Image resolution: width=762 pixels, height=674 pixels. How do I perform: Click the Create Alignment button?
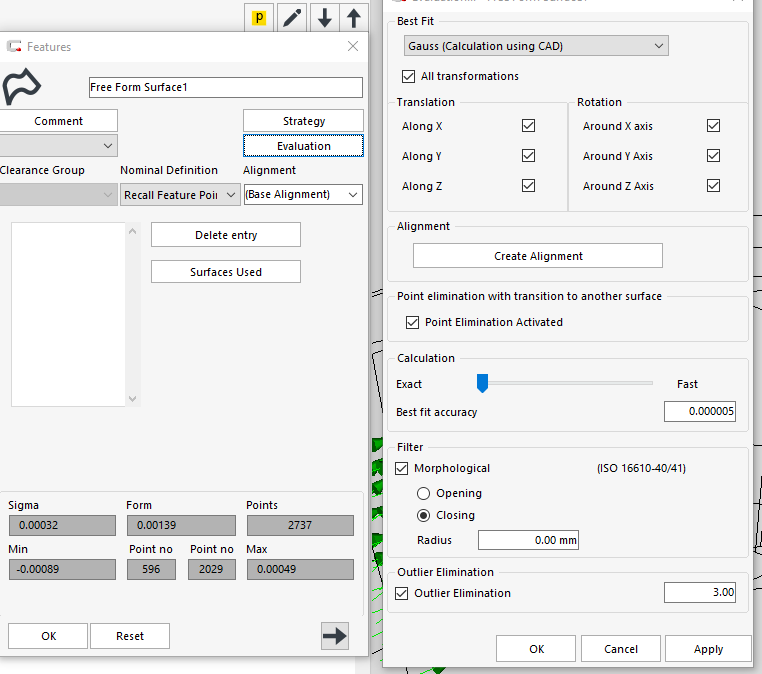click(x=538, y=256)
